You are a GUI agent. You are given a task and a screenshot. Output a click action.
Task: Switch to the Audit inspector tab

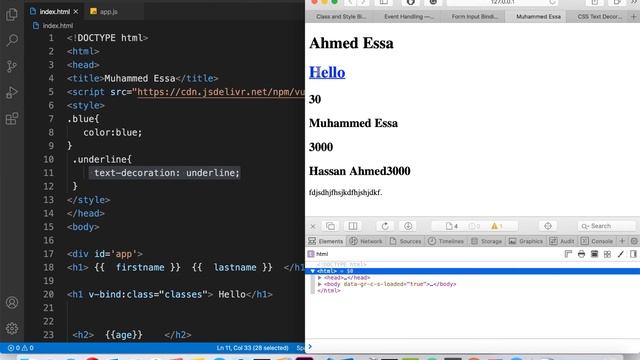pos(562,241)
